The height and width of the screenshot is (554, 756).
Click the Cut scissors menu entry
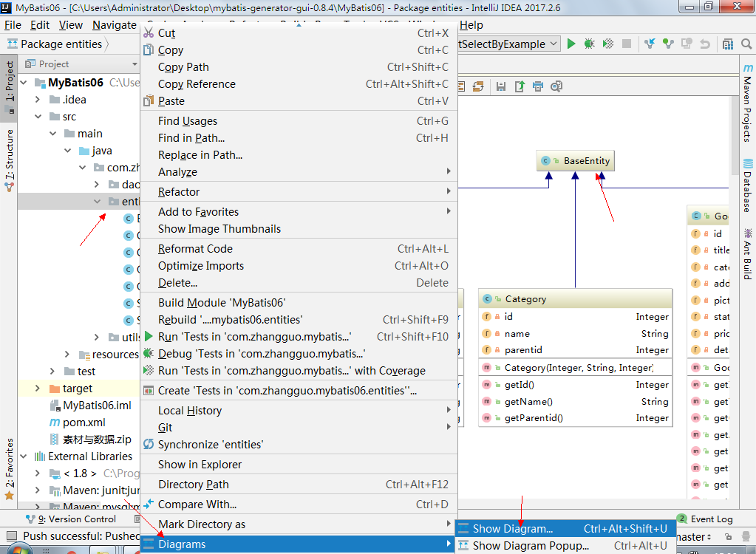coord(299,33)
